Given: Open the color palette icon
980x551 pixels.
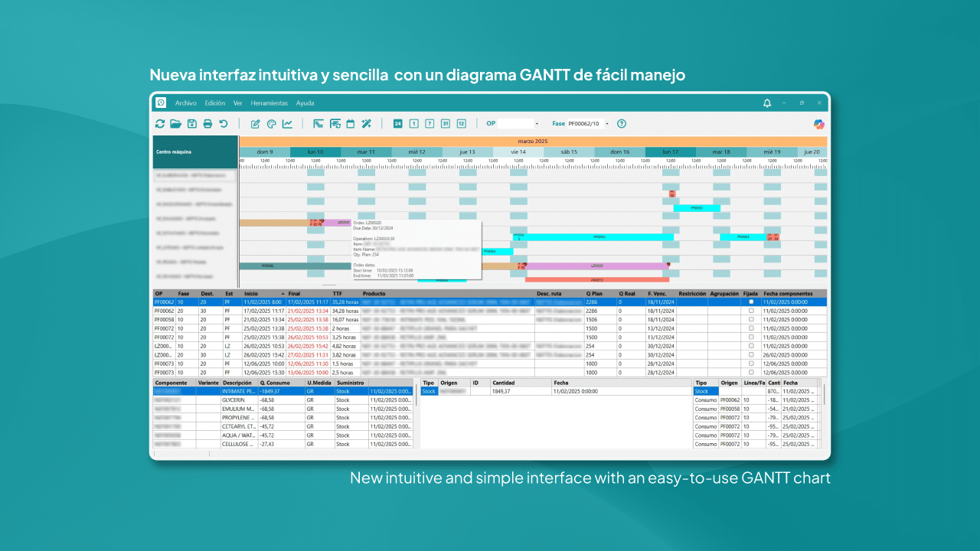Looking at the screenshot, I should 272,123.
